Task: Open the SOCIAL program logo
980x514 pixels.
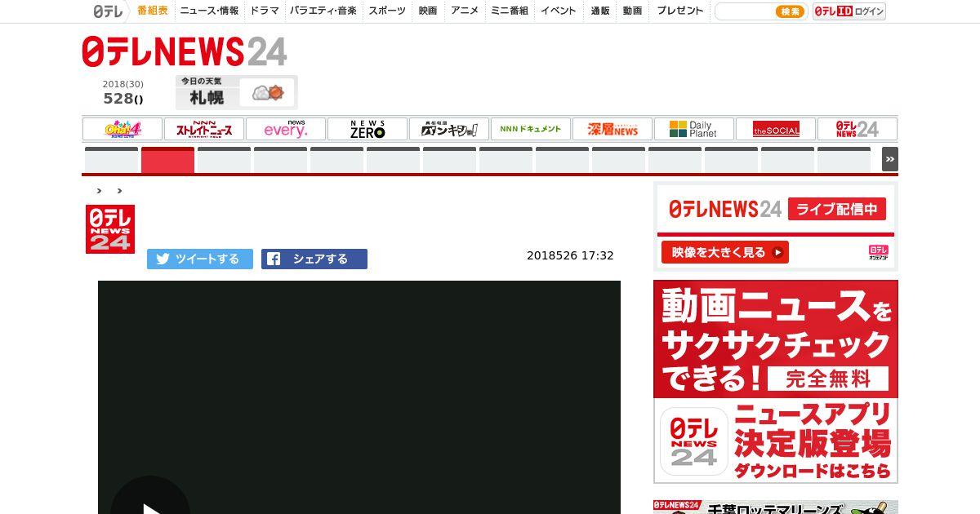Action: 776,129
